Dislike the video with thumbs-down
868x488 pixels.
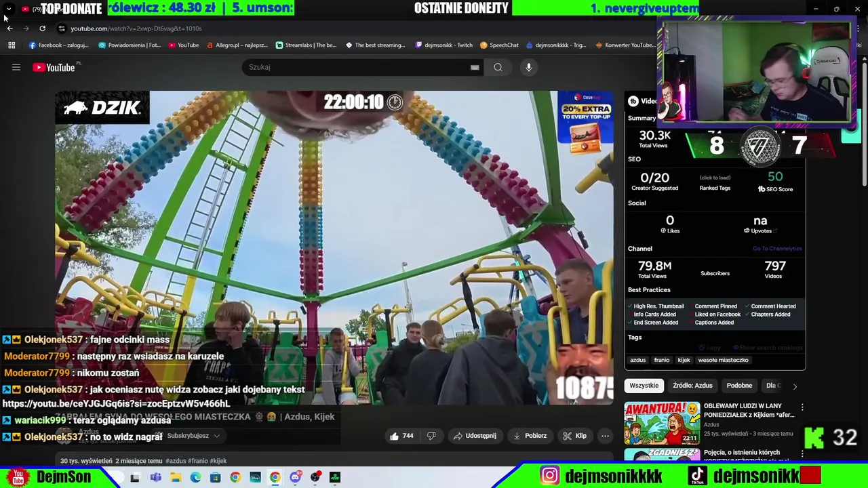coord(431,436)
